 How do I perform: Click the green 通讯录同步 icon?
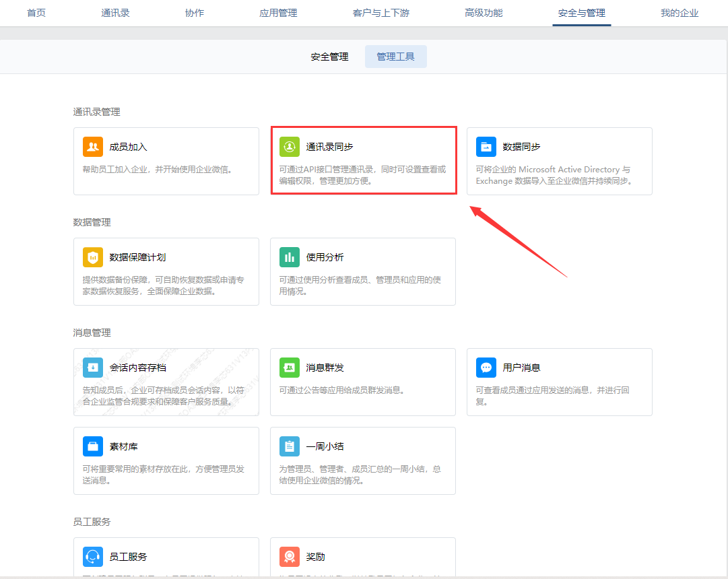(x=290, y=147)
